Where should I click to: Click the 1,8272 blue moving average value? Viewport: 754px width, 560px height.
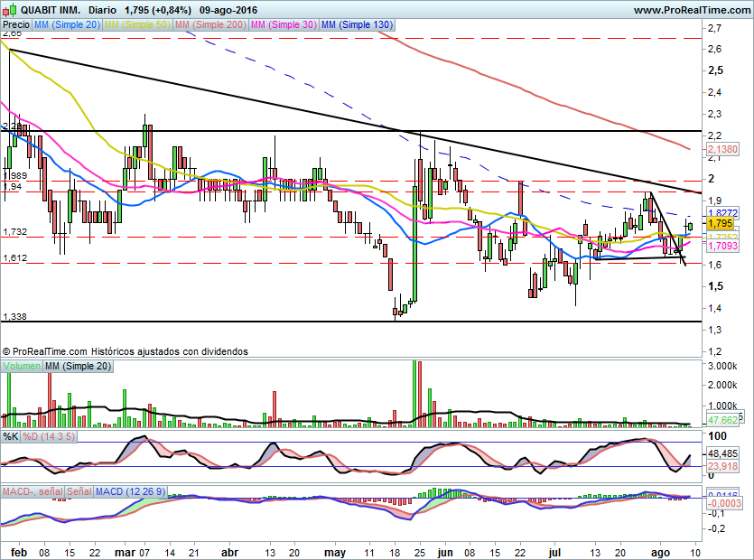coord(722,212)
